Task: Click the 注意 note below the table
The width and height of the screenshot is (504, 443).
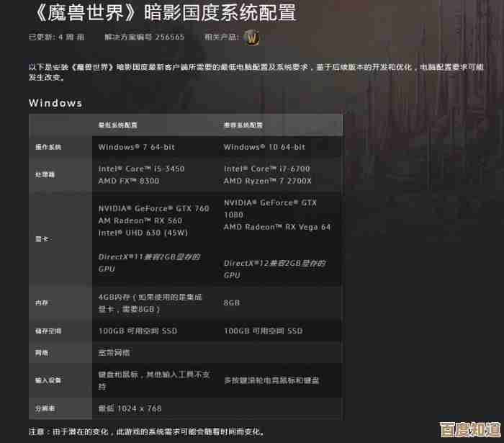Action: coord(146,431)
